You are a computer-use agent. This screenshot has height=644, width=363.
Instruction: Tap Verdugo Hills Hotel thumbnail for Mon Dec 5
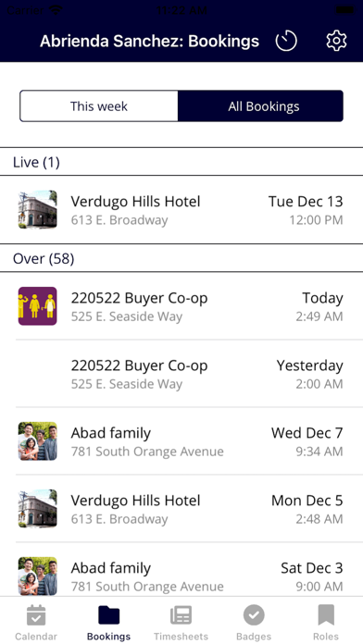coord(37,509)
